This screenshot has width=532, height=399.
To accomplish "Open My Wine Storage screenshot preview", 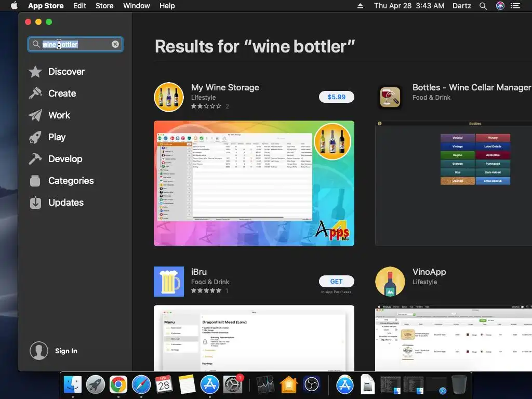I will pos(254,183).
